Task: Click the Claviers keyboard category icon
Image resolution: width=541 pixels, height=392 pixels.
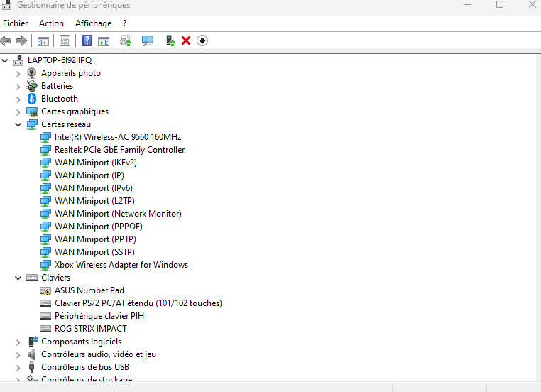Action: [x=32, y=278]
